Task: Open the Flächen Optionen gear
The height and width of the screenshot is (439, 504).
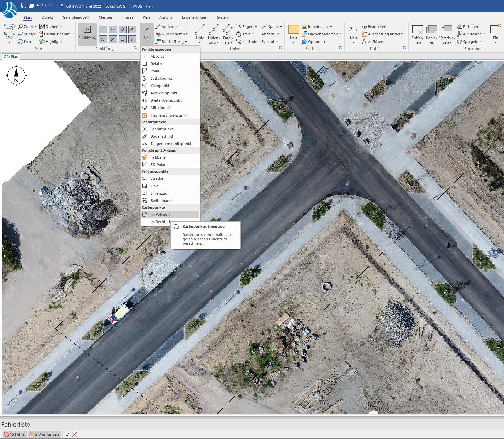Action: point(304,42)
